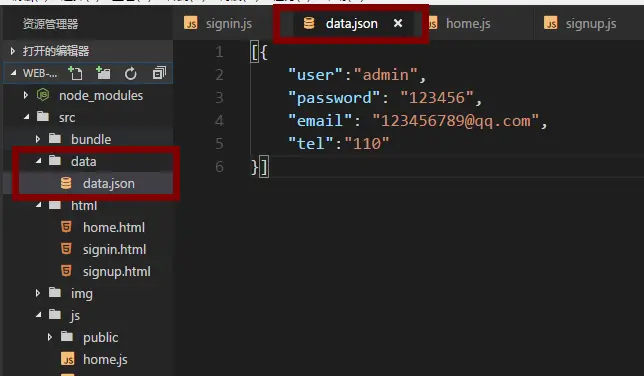This screenshot has width=644, height=376.
Task: Open the signup.js editor tab
Action: (x=591, y=23)
